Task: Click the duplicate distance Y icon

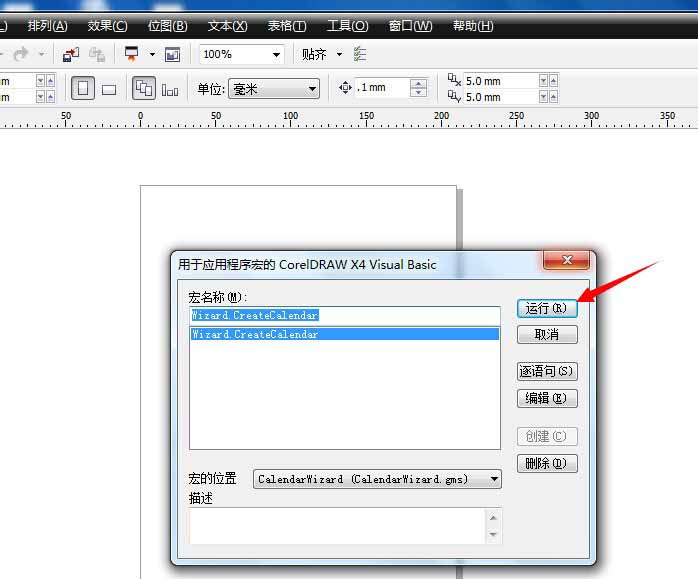Action: click(x=454, y=96)
